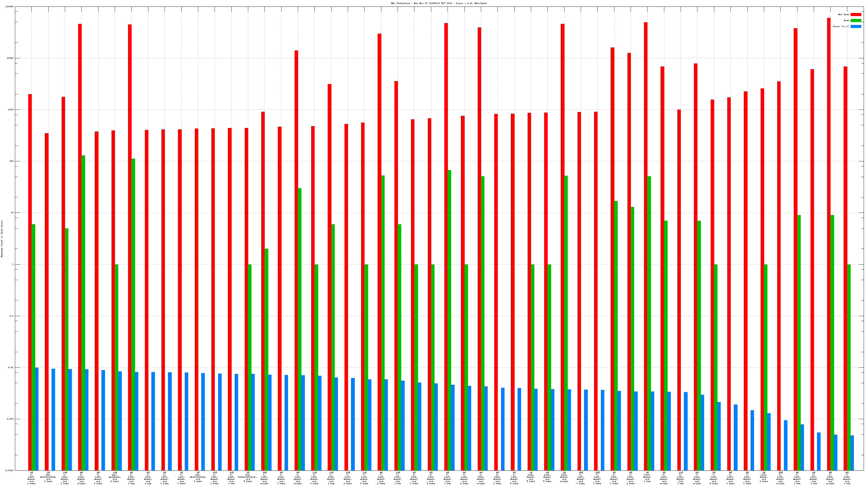Viewport: 868px width, 488px height.
Task: Click the 'ips.whitelisted.org 2 hops' x-axis label
Action: point(198,477)
